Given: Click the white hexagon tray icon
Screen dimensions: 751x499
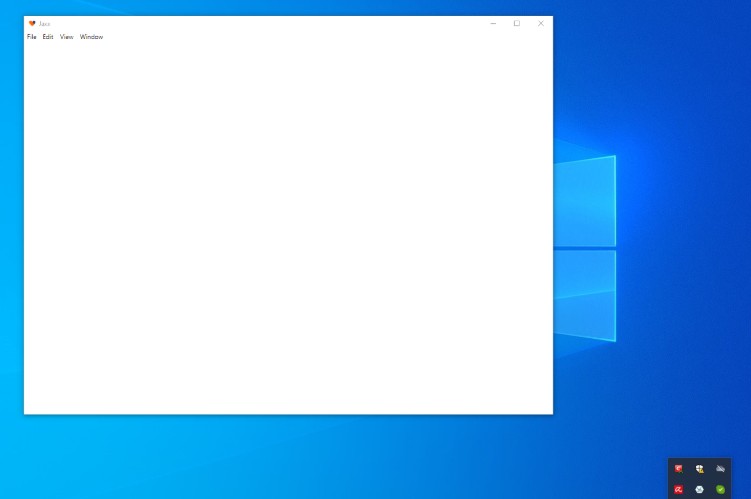Looking at the screenshot, I should (700, 489).
